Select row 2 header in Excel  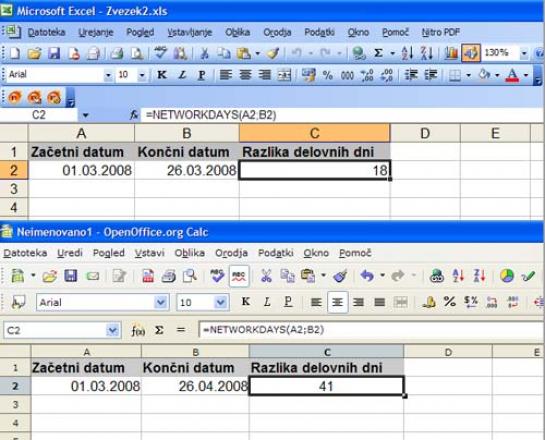14,170
